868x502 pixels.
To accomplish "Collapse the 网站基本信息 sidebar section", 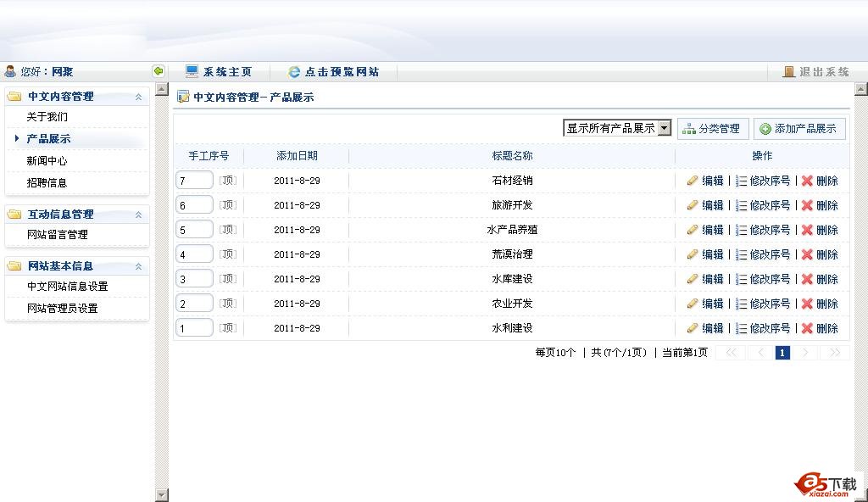I will [138, 266].
